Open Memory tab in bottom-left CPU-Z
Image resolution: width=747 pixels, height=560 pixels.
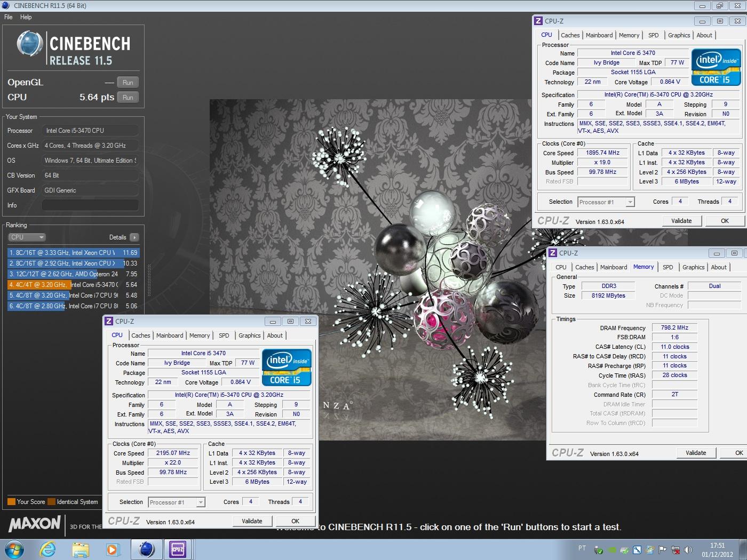[x=200, y=335]
